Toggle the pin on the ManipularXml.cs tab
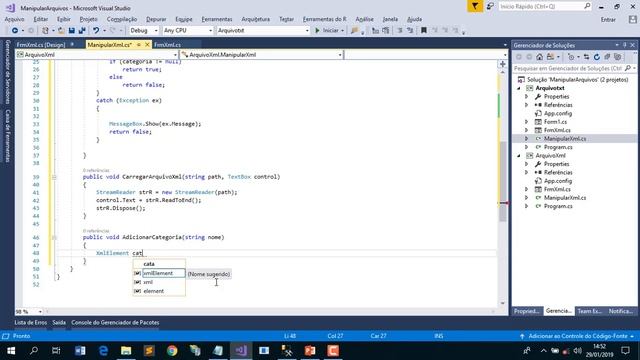The image size is (640, 360). pos(139,45)
